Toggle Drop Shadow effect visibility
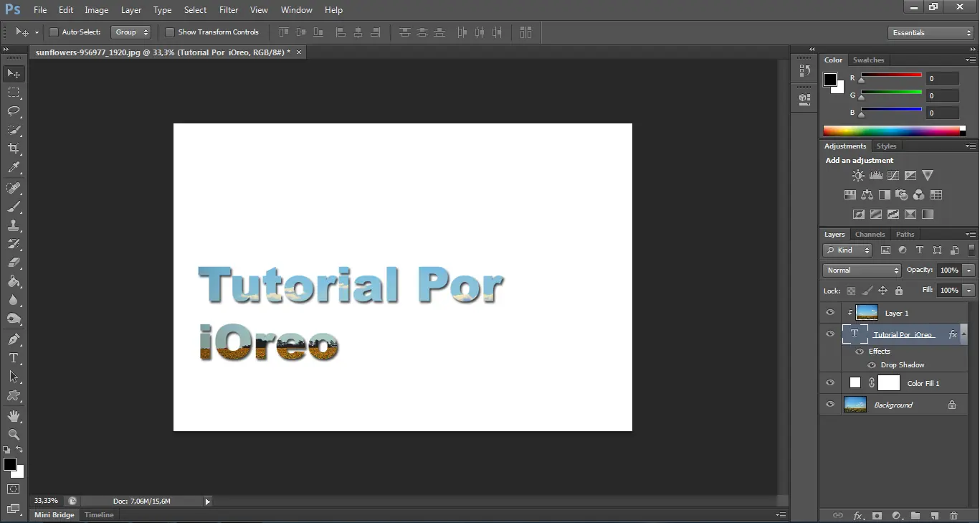This screenshot has height=523, width=980. 872,365
